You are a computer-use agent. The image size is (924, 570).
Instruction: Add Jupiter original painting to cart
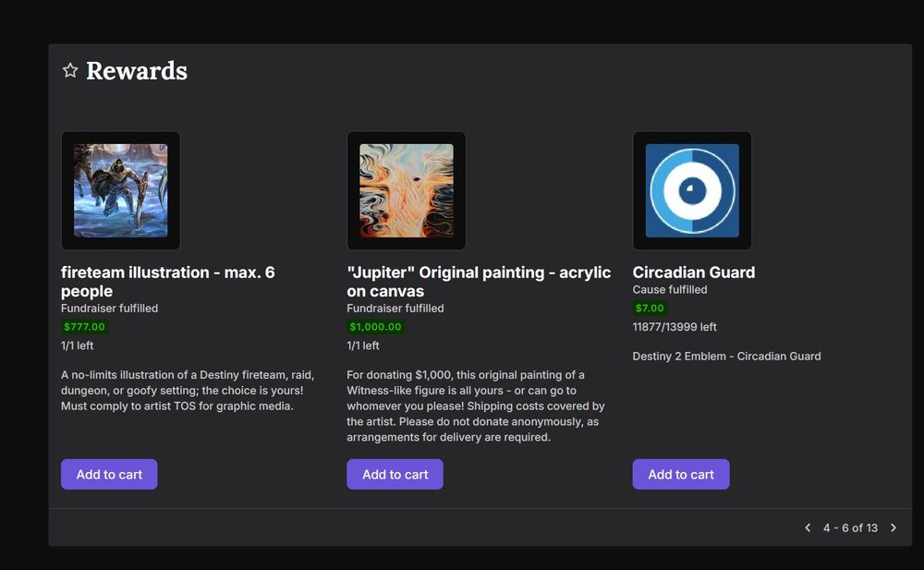point(395,474)
